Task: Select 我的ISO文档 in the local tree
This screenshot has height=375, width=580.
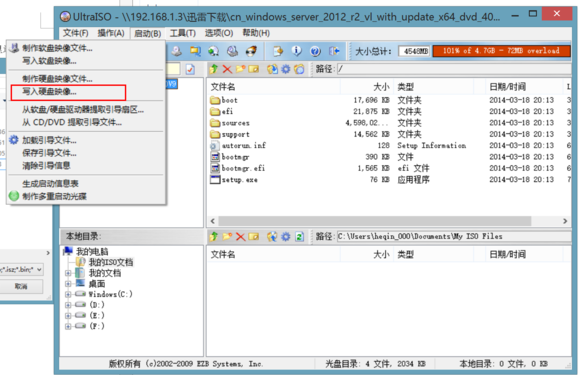Action: click(111, 263)
